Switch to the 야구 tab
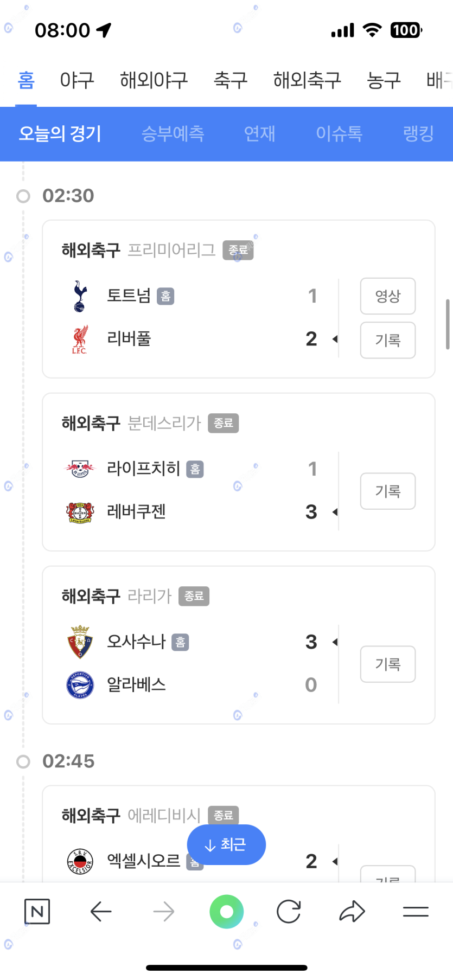Image resolution: width=453 pixels, height=980 pixels. (77, 80)
